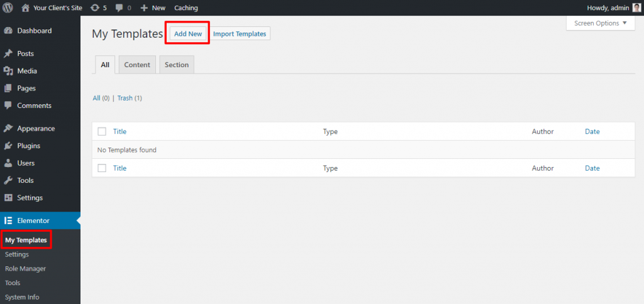Click Your Client's Site in admin bar
The image size is (644, 304).
(x=57, y=8)
